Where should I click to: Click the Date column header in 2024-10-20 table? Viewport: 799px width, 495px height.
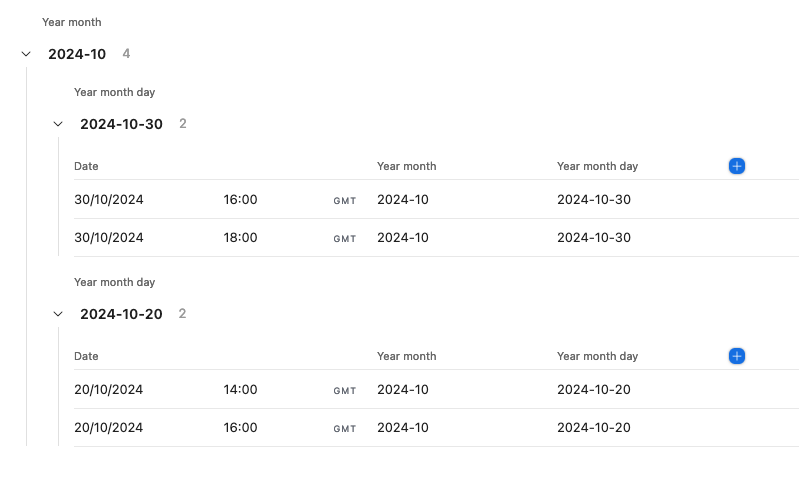pyautogui.click(x=86, y=356)
